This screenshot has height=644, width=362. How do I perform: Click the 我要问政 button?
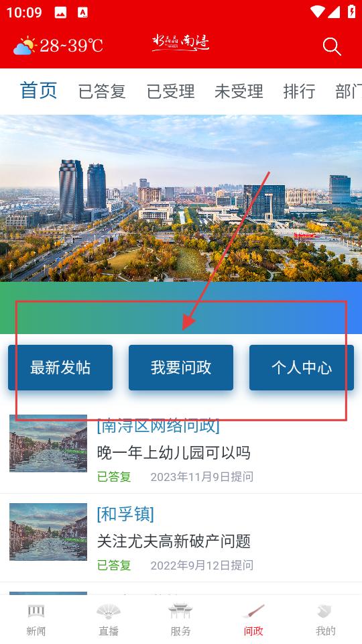click(181, 368)
